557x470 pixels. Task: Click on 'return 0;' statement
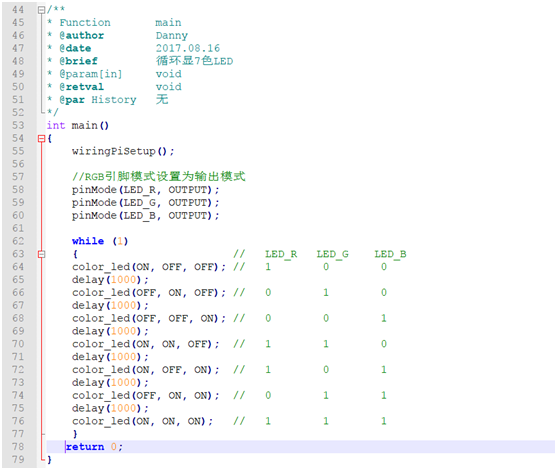pyautogui.click(x=94, y=447)
